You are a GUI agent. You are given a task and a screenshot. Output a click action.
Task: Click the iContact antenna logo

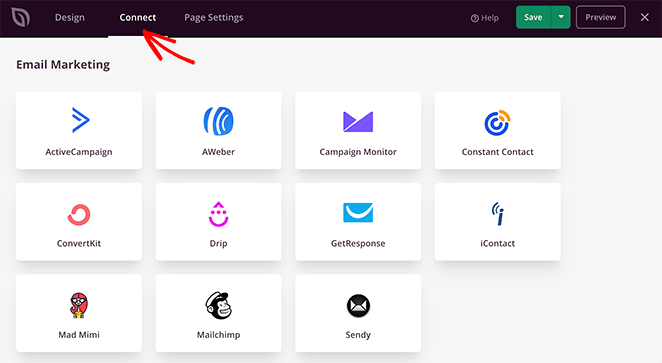coord(498,214)
